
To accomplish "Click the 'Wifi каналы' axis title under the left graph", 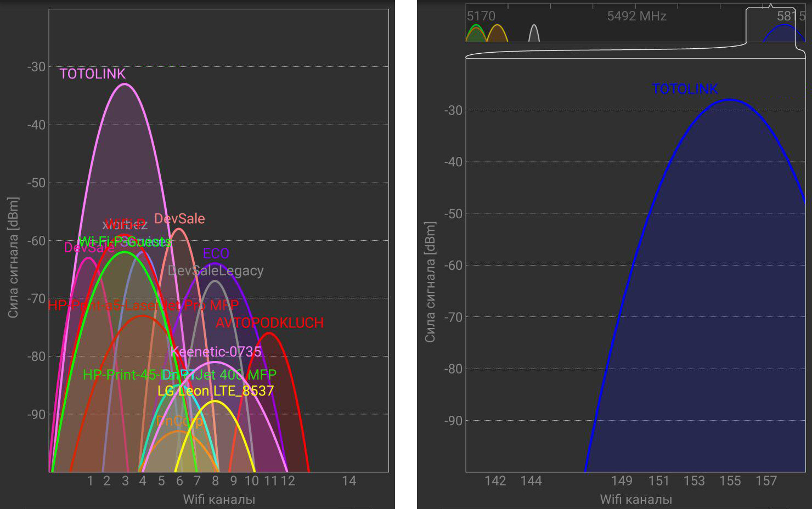I will point(219,500).
